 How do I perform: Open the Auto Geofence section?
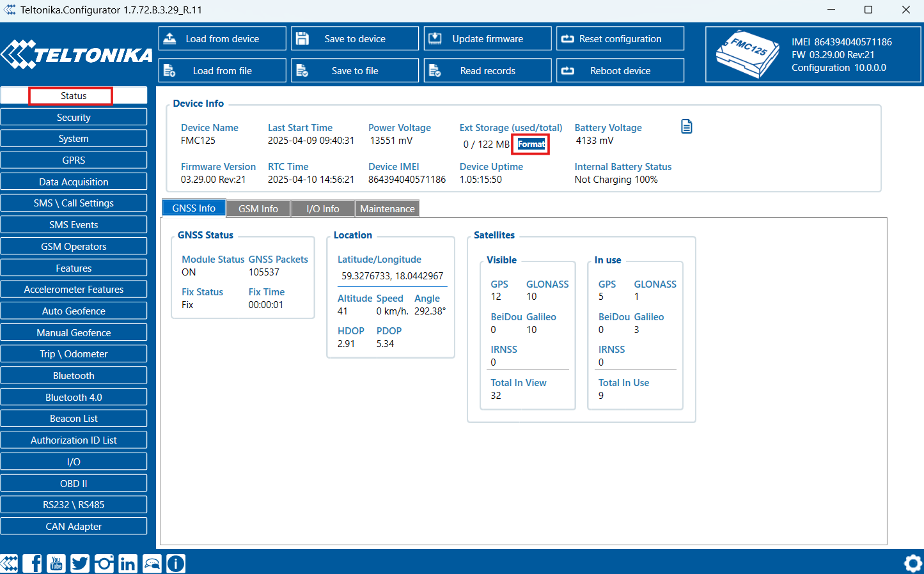(74, 311)
